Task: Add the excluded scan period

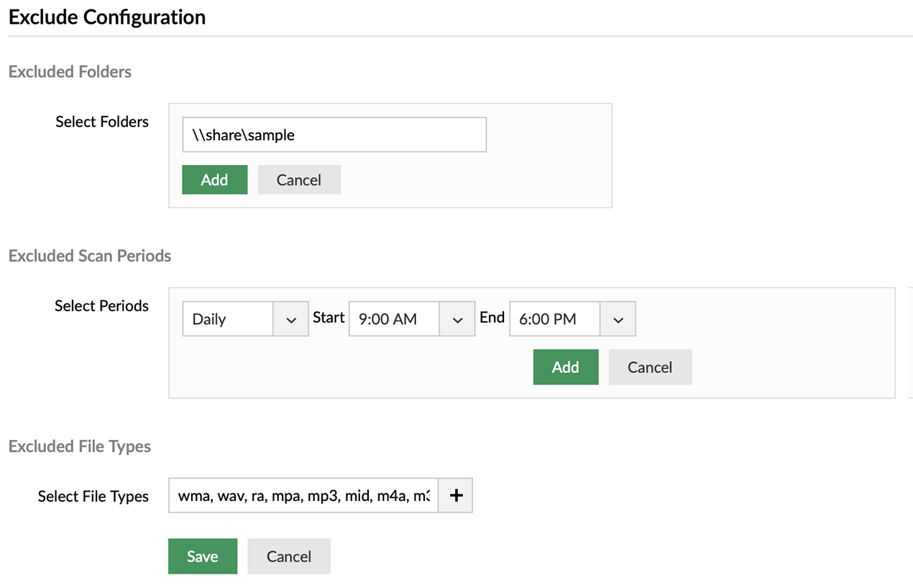Action: pos(566,367)
